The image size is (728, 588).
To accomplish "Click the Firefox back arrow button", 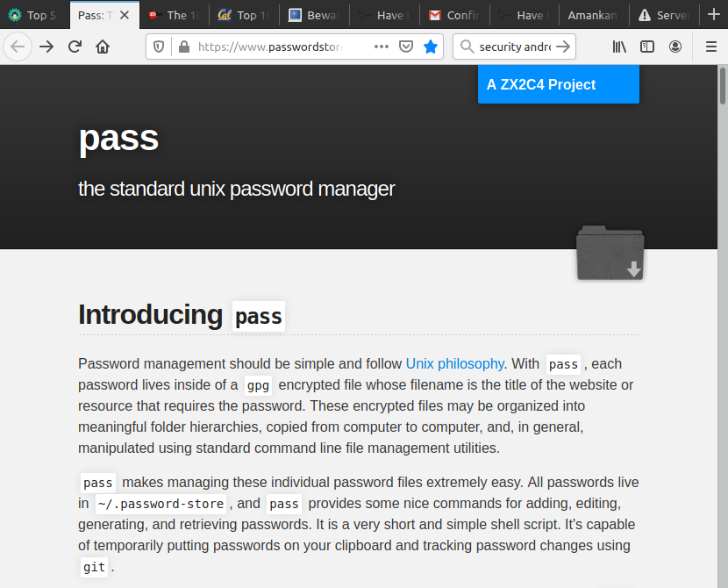I will click(x=17, y=47).
